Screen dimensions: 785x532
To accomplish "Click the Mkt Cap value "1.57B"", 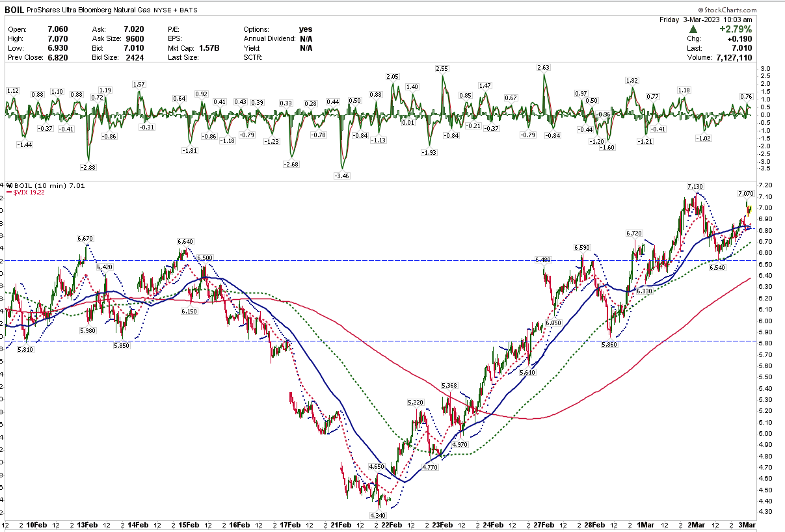I will 209,48.
